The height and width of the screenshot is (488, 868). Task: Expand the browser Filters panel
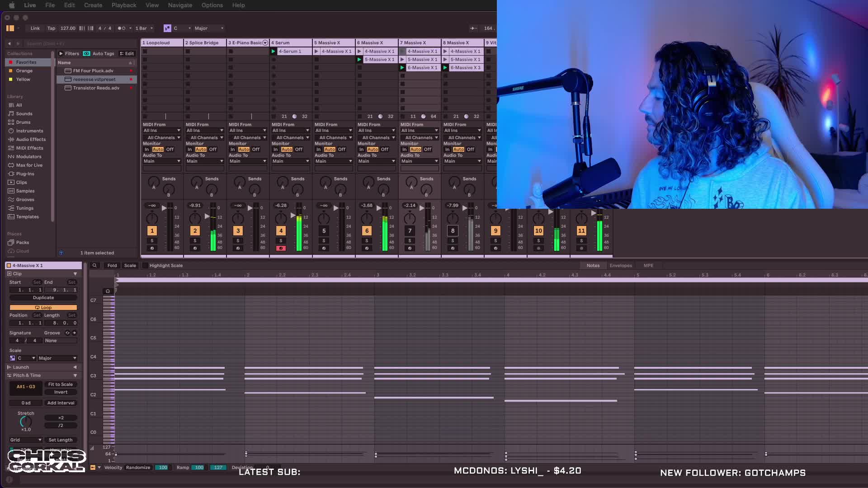[x=61, y=53]
